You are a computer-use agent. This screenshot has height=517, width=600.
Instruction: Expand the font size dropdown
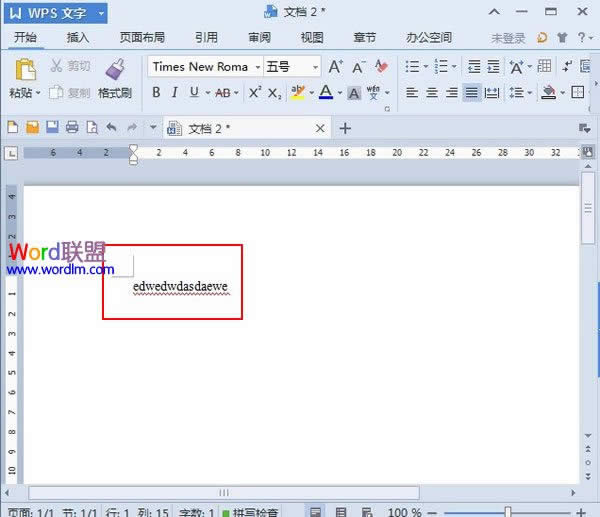click(x=315, y=67)
